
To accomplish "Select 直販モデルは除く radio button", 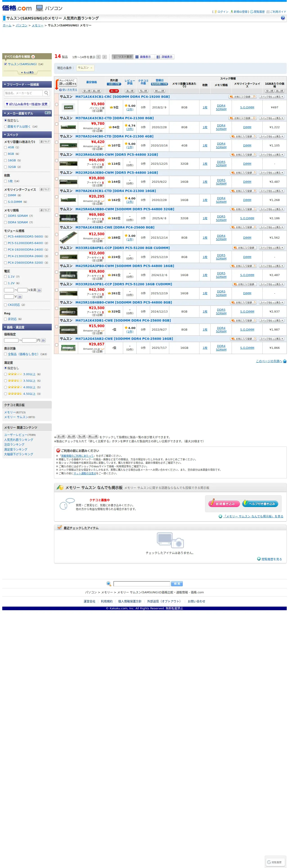I will pyautogui.click(x=5, y=127).
